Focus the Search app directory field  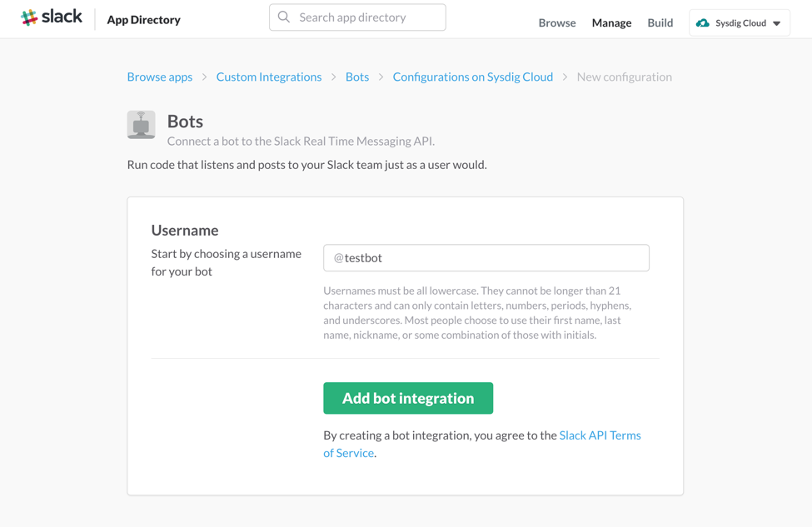click(357, 17)
